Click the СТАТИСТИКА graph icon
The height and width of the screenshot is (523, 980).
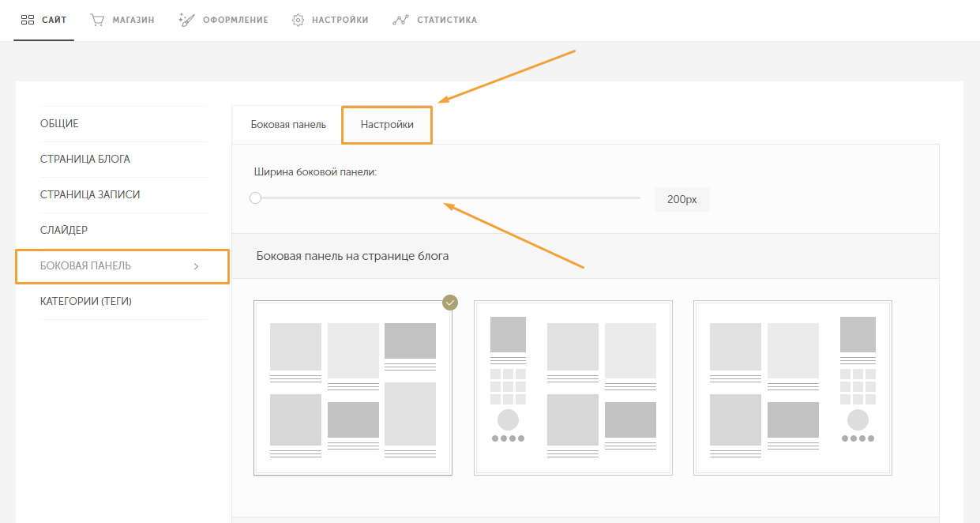pos(400,20)
